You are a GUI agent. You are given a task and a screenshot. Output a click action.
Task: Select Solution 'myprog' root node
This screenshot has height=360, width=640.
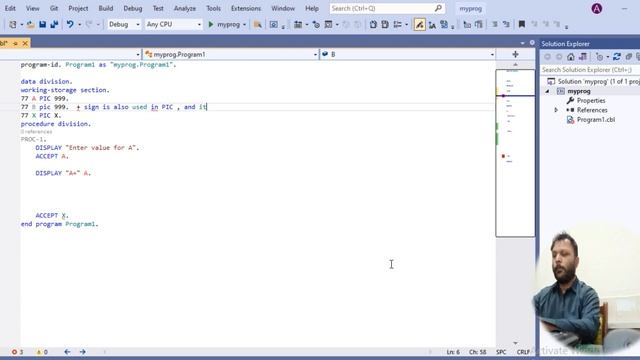pyautogui.click(x=598, y=82)
